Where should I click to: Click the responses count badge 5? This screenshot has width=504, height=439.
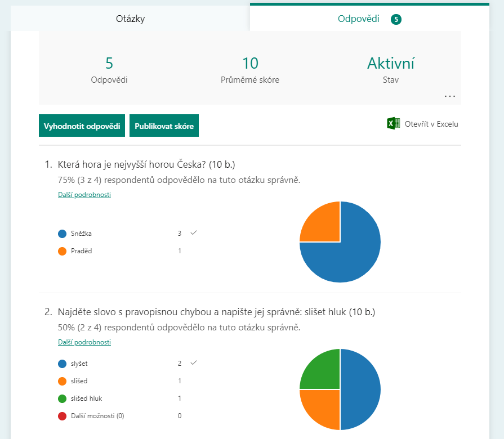point(396,20)
